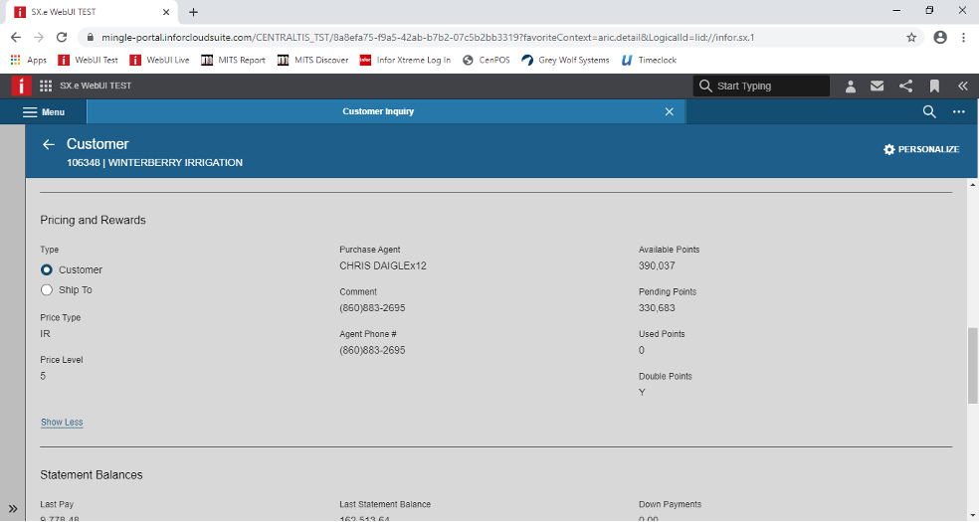Click the search magnifier in blue bar
Screen dimensions: 980x522
coord(929,111)
